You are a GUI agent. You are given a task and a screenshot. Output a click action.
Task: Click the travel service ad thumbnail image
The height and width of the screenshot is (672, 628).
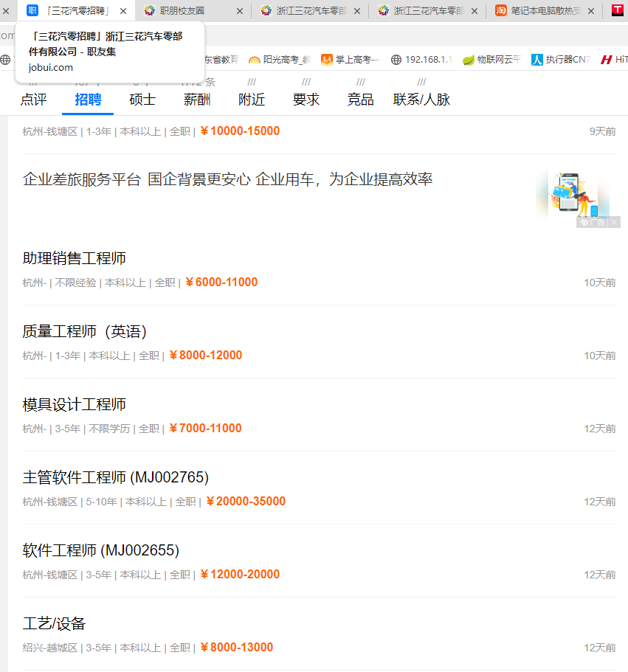point(572,194)
